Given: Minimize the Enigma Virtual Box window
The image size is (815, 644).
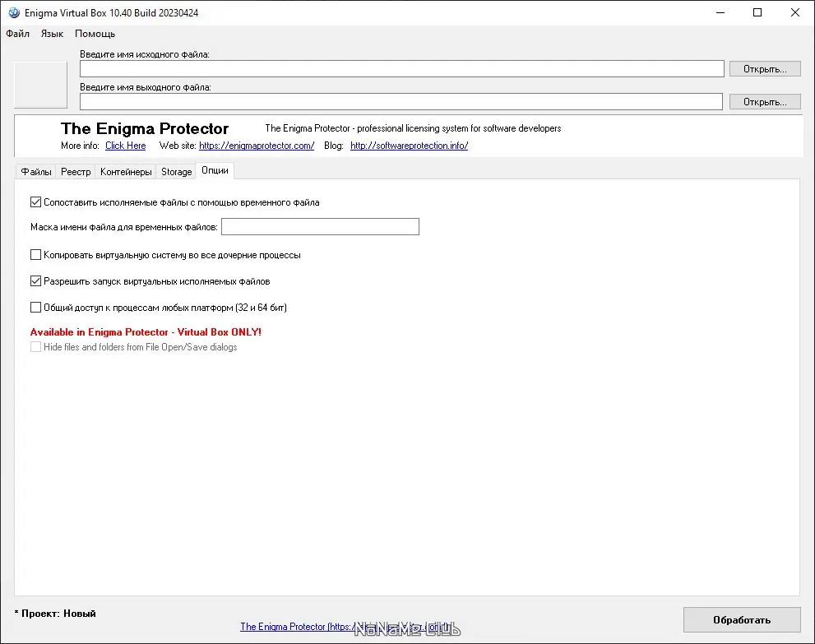Looking at the screenshot, I should tap(720, 12).
